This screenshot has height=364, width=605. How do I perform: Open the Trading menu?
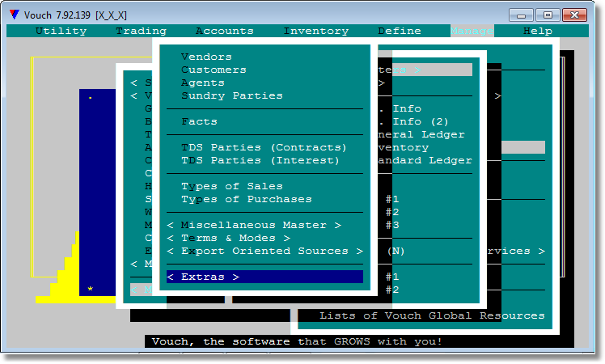(142, 31)
